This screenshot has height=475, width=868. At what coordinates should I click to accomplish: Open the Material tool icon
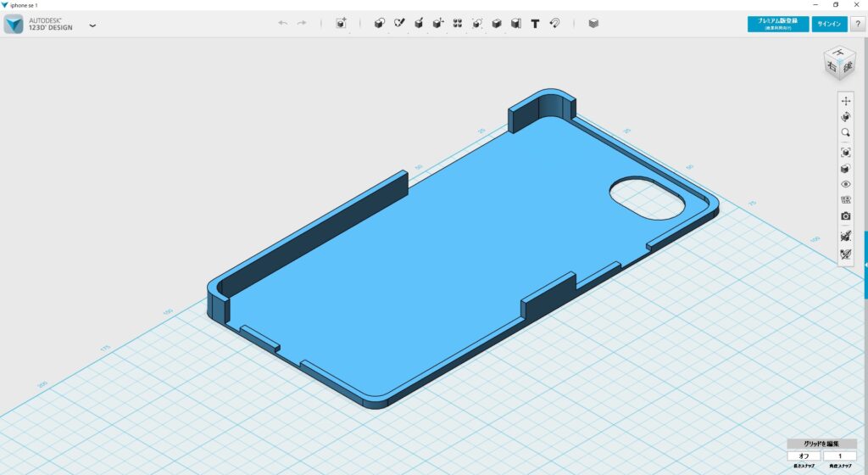[x=593, y=23]
